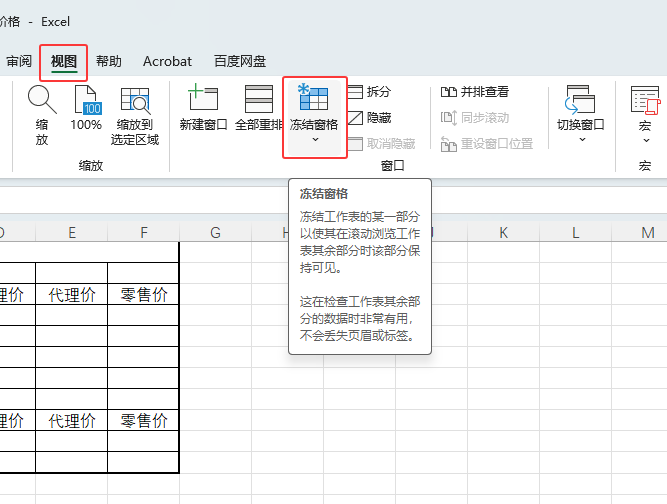Viewport: 667px width, 504px height.
Task: Toggle 同步滚动 synchronous scrolling
Action: click(x=475, y=117)
